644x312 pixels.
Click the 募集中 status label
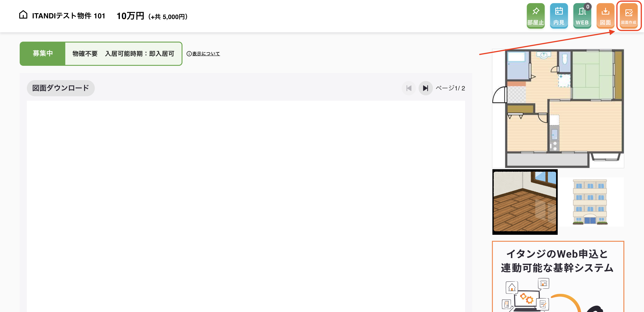[43, 53]
